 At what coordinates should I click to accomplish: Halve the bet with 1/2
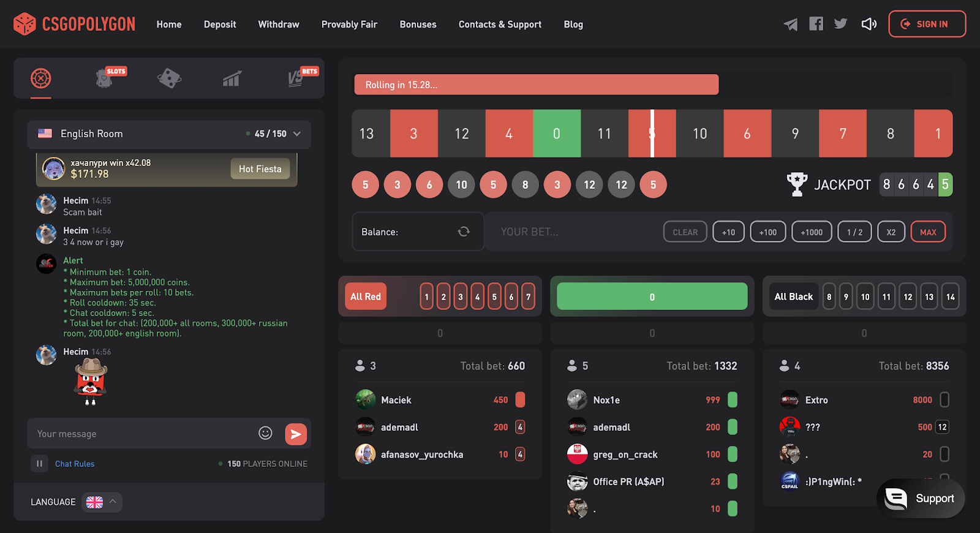854,232
